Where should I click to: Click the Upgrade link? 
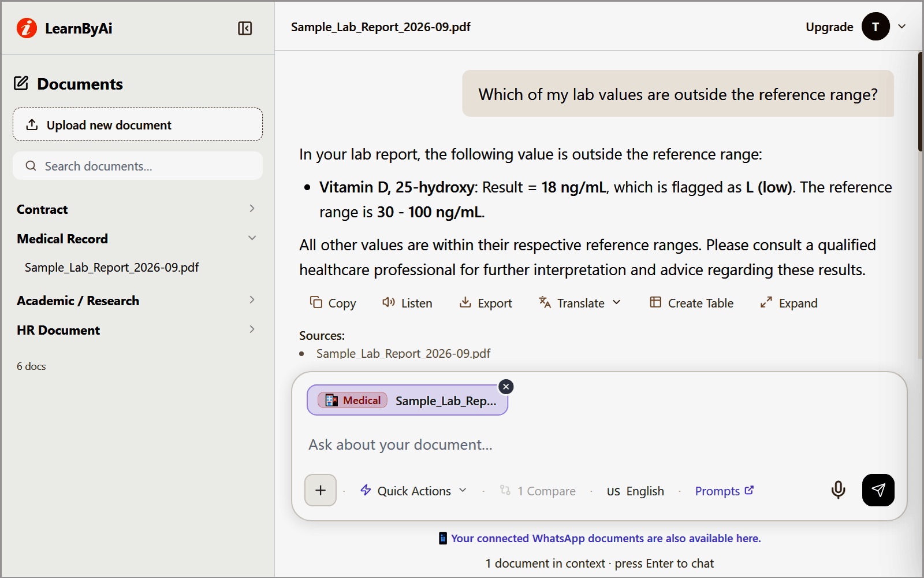(x=829, y=27)
